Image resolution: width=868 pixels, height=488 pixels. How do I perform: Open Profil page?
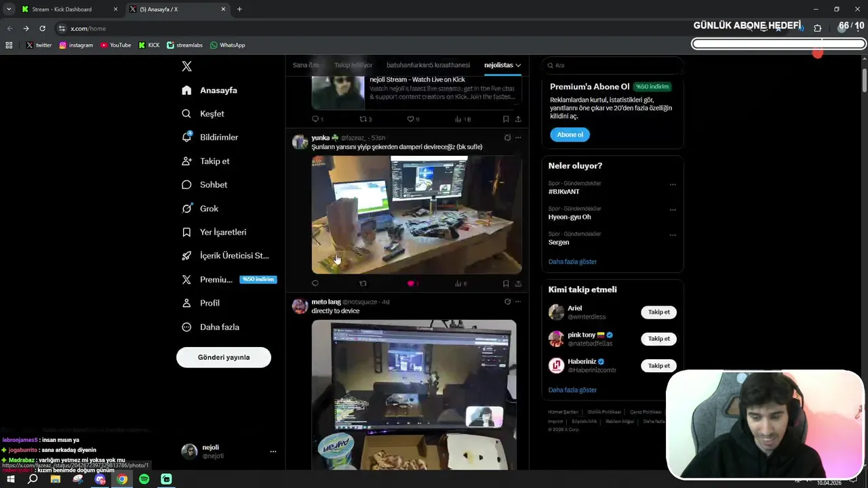click(201, 303)
